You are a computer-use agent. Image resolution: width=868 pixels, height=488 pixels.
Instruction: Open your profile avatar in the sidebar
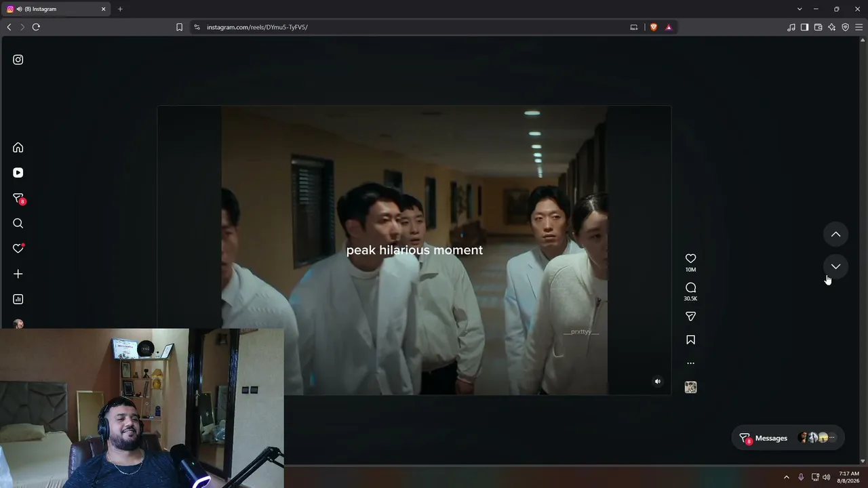pos(18,324)
